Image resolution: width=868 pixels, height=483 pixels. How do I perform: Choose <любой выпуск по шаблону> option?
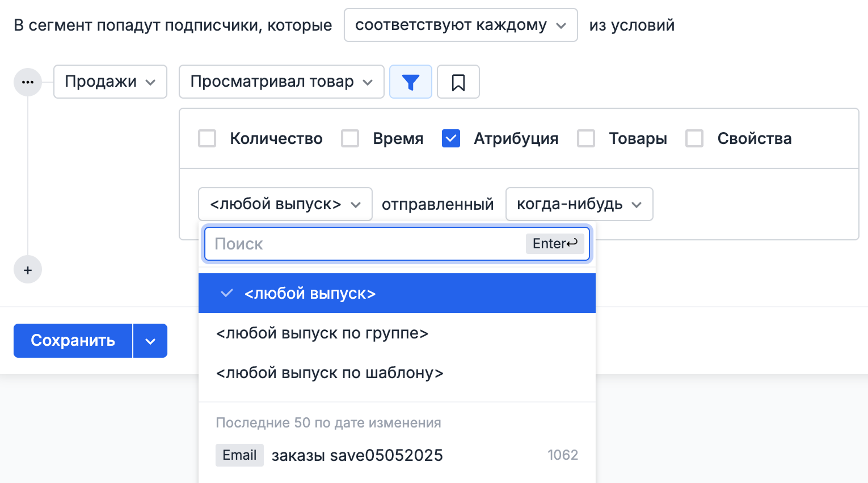(330, 373)
